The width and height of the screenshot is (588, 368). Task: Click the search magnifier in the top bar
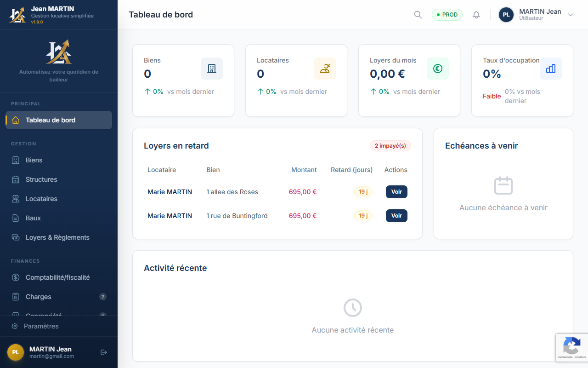coord(418,14)
